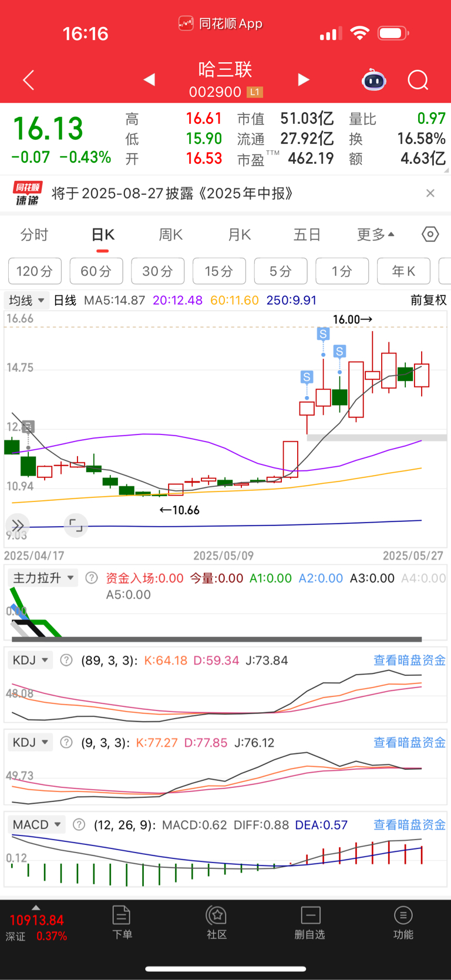This screenshot has width=451, height=980.
Task: Enter fullscreen chart with corner-brackets icon
Action: [x=76, y=525]
